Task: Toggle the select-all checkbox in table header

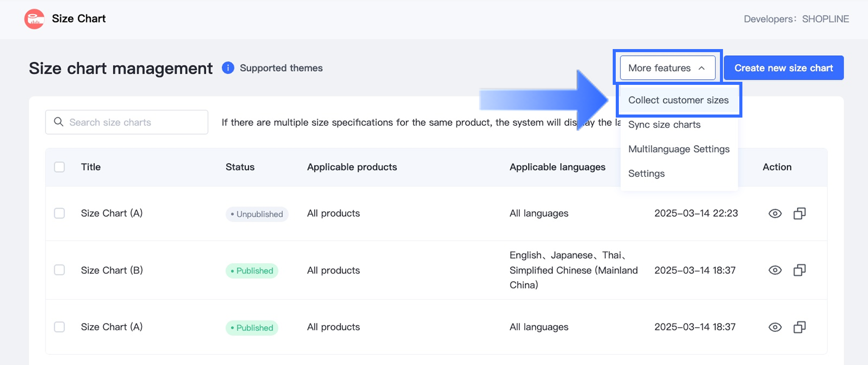Action: (60, 167)
